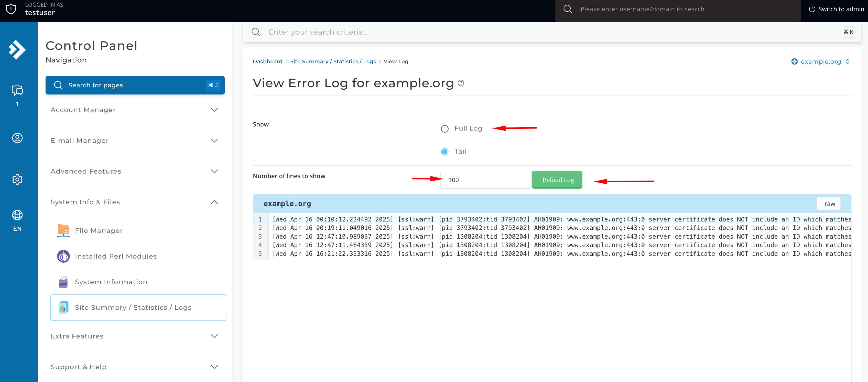
Task: Click the number of lines input field
Action: (485, 180)
